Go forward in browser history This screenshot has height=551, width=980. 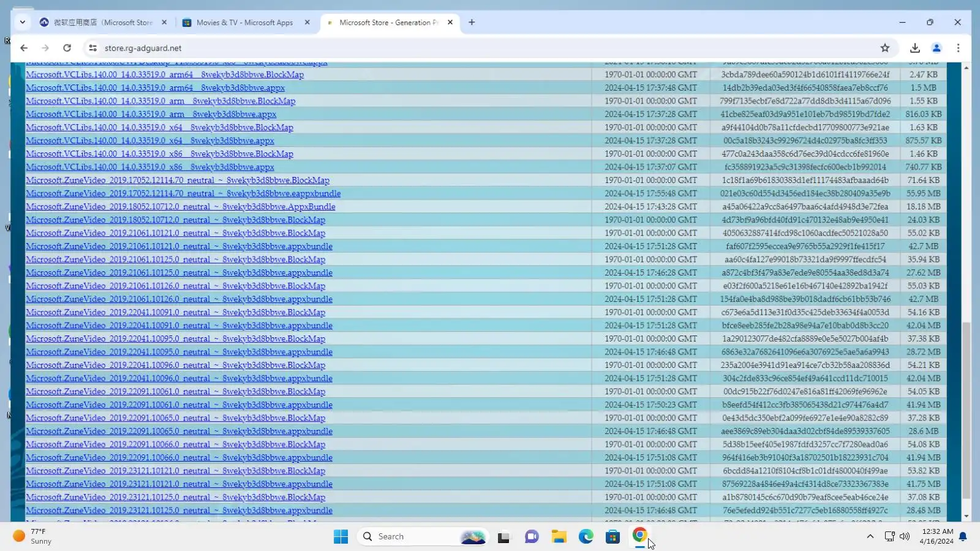pos(45,48)
